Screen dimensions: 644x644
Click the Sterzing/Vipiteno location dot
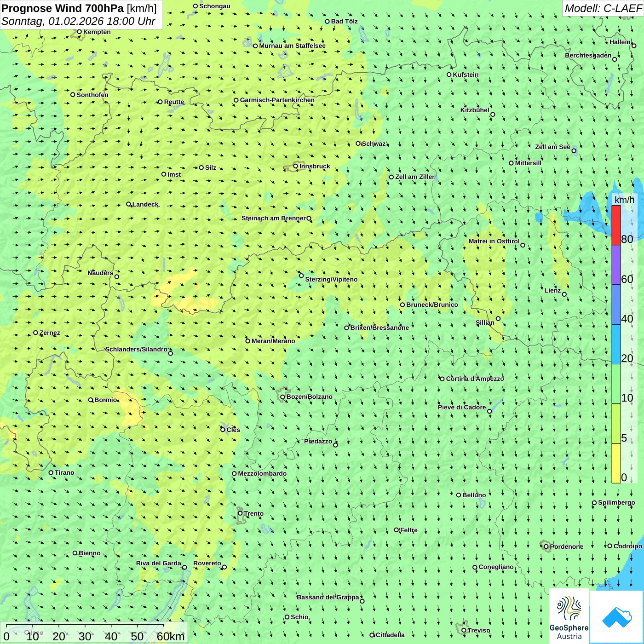pyautogui.click(x=302, y=276)
